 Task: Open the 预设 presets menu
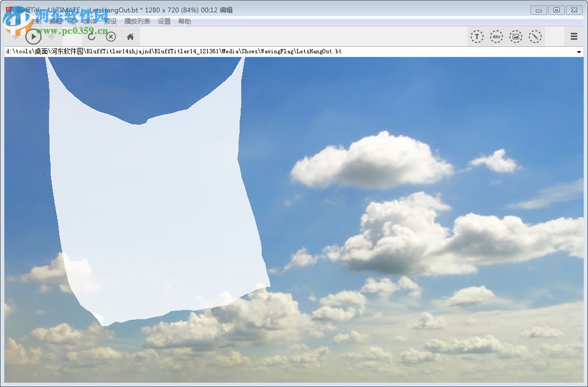tap(110, 22)
